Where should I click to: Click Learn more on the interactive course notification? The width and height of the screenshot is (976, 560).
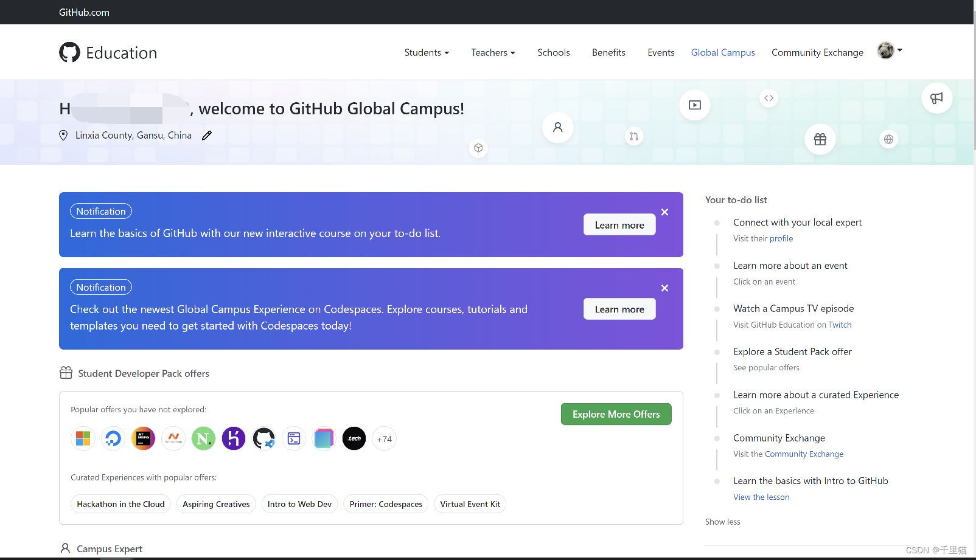tap(619, 225)
